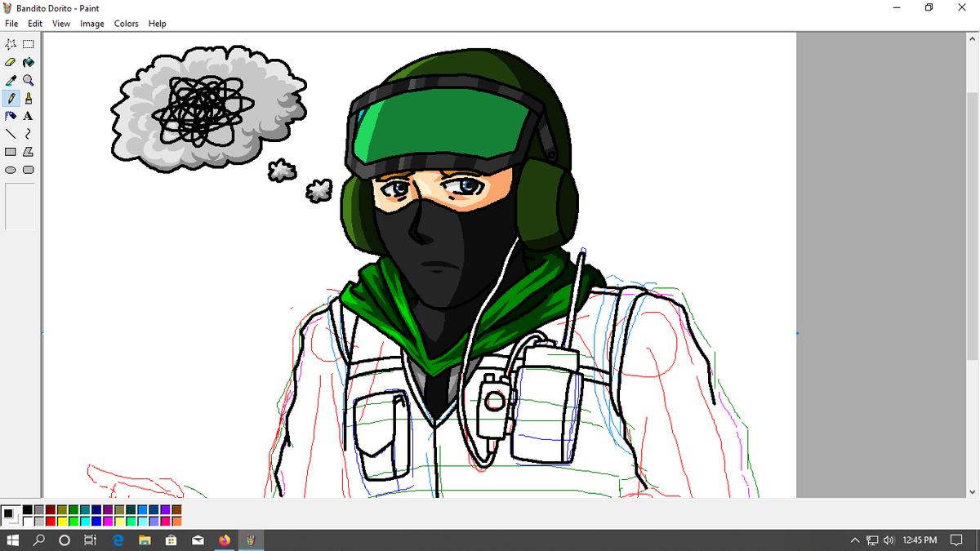Select the Rectangle shape tool
This screenshot has width=980, height=551.
point(11,152)
